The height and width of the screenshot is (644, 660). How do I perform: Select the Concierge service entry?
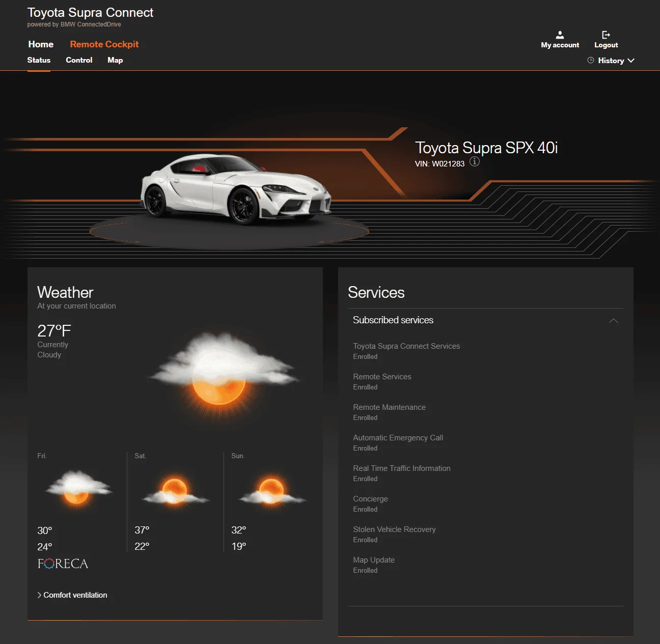[x=370, y=503]
